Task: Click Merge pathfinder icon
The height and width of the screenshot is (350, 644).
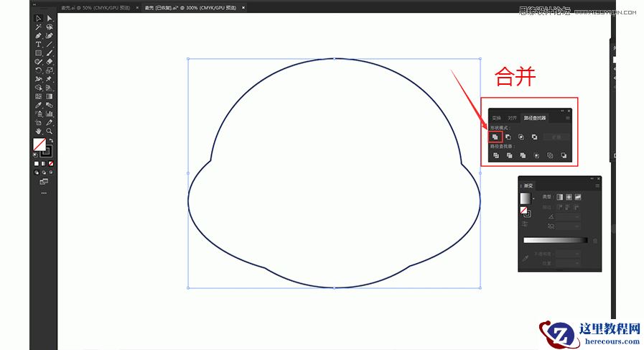Action: tap(523, 155)
